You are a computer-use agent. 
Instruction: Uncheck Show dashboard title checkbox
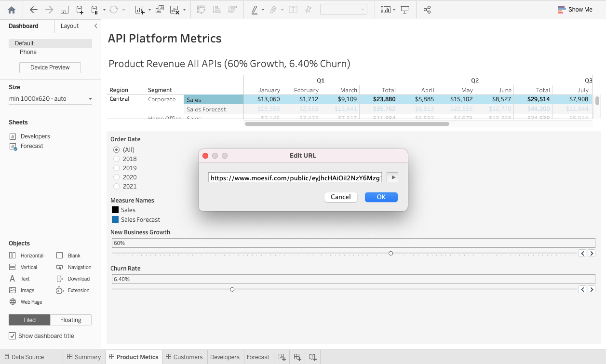tap(12, 336)
